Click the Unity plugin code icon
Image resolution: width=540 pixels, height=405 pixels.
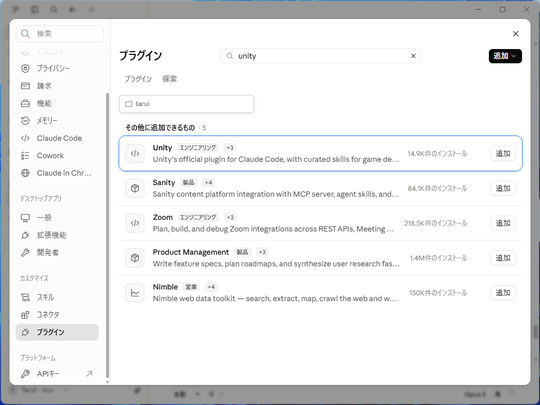135,154
